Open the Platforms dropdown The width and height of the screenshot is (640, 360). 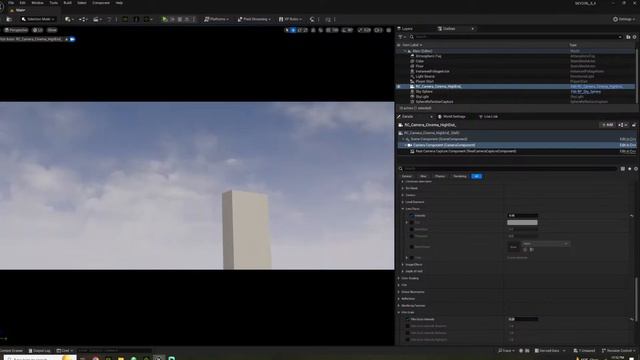[x=216, y=19]
